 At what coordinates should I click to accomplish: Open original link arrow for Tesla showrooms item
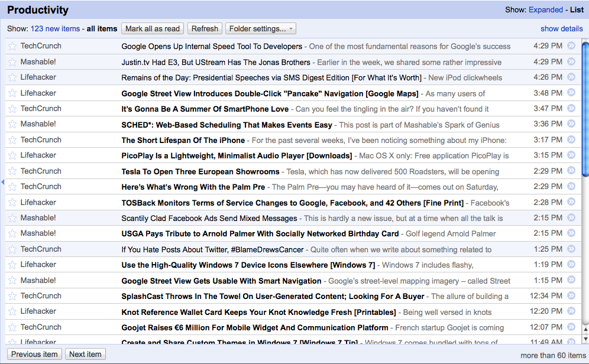click(571, 171)
